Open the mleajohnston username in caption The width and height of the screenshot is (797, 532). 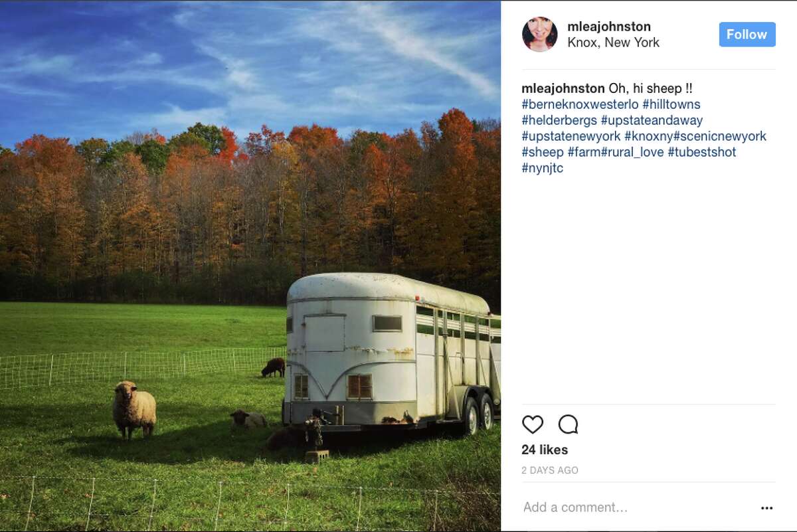point(563,88)
